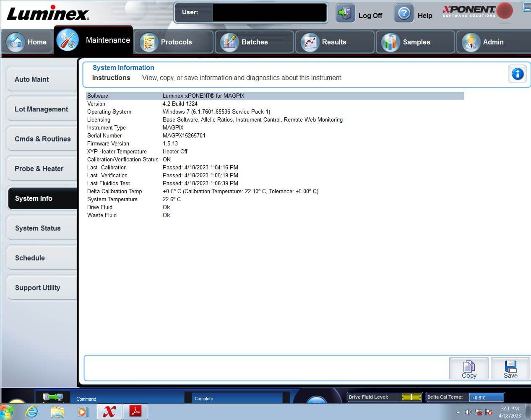Switch to Lot Management tab

(41, 109)
